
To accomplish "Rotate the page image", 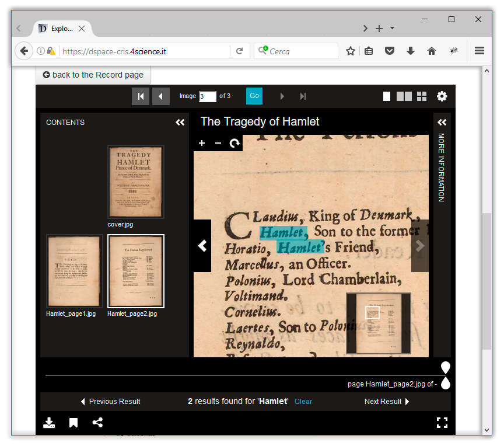I will click(235, 143).
